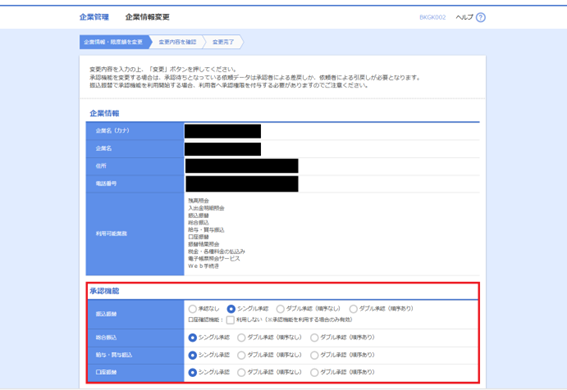Screen dimensions: 567x390
Task: Click the 総合振込 label in 承認機能 table
Action: pyautogui.click(x=106, y=338)
